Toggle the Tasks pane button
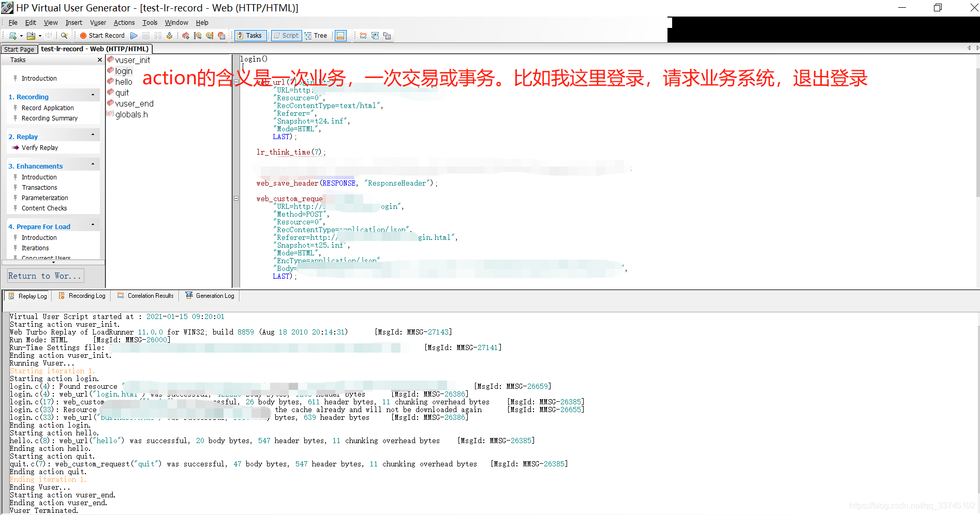The height and width of the screenshot is (515, 980). pyautogui.click(x=250, y=36)
